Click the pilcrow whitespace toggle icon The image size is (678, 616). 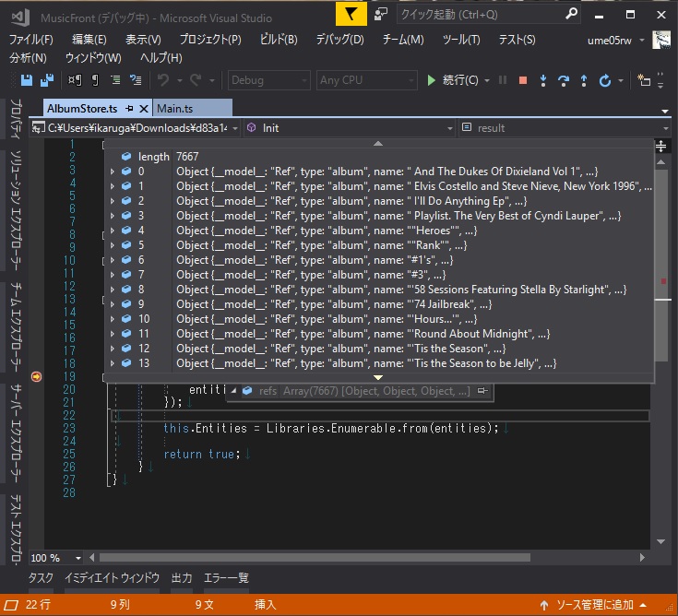(x=95, y=80)
